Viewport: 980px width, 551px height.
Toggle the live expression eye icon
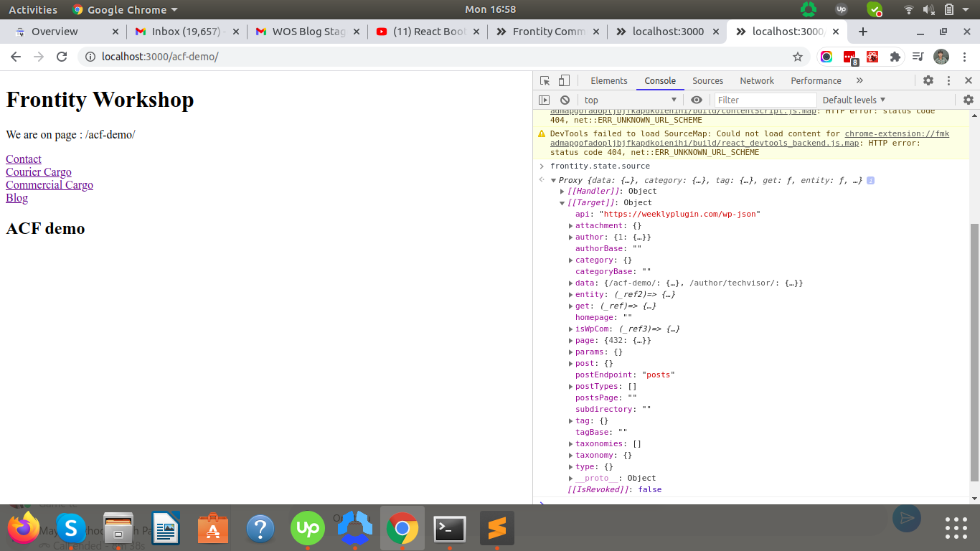coord(696,100)
